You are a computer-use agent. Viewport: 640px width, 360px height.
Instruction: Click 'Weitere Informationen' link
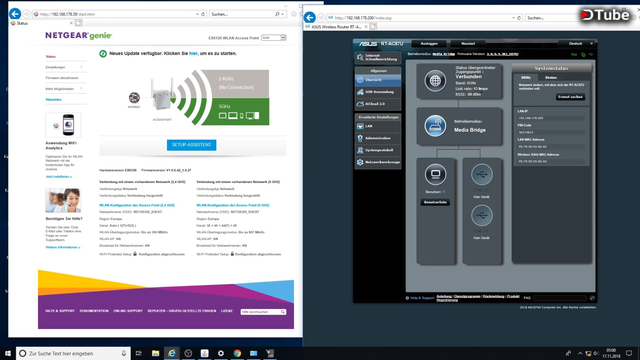63,247
